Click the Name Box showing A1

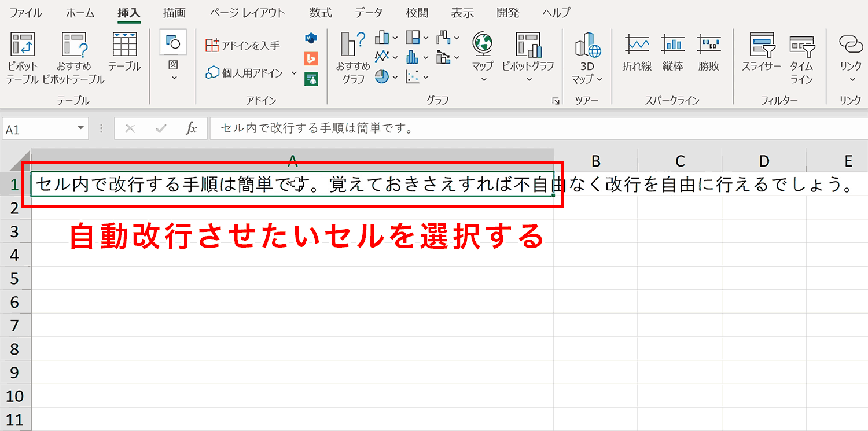click(38, 129)
